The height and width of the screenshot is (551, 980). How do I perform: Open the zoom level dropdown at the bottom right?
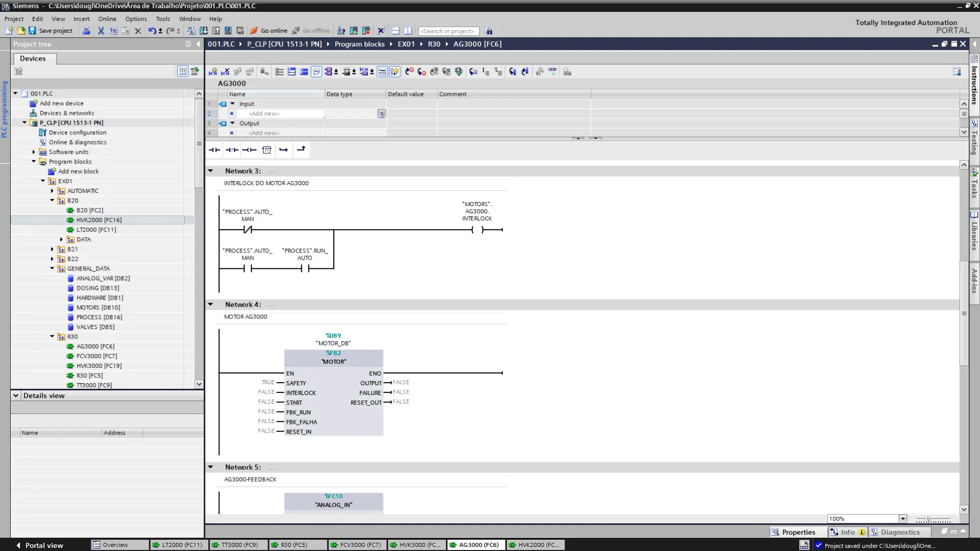(902, 518)
